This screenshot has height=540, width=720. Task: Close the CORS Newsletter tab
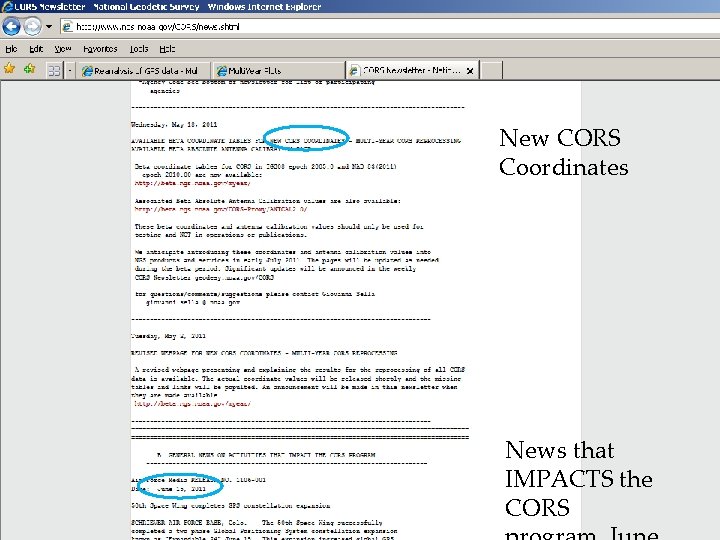470,71
